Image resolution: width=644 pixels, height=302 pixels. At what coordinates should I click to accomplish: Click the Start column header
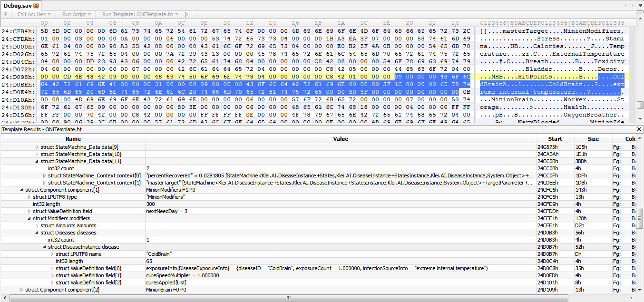point(555,139)
